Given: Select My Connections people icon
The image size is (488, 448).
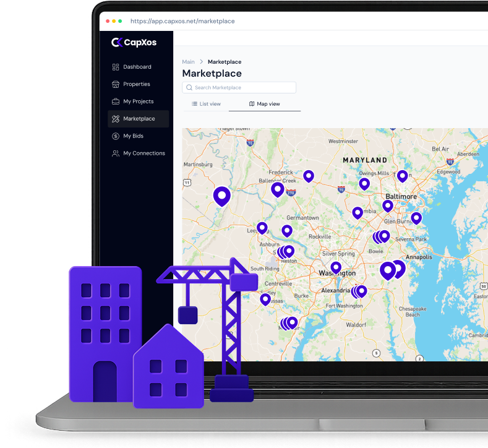Looking at the screenshot, I should click(x=116, y=153).
